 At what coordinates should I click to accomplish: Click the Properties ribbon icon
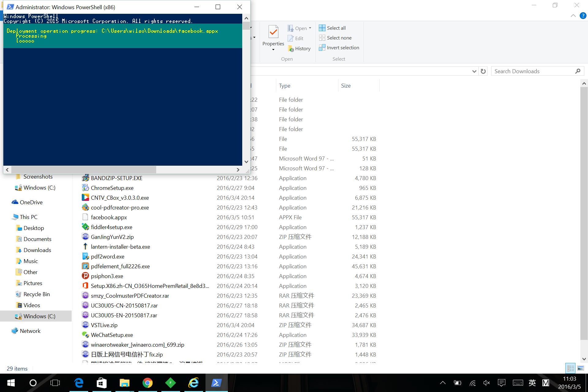pos(273,32)
